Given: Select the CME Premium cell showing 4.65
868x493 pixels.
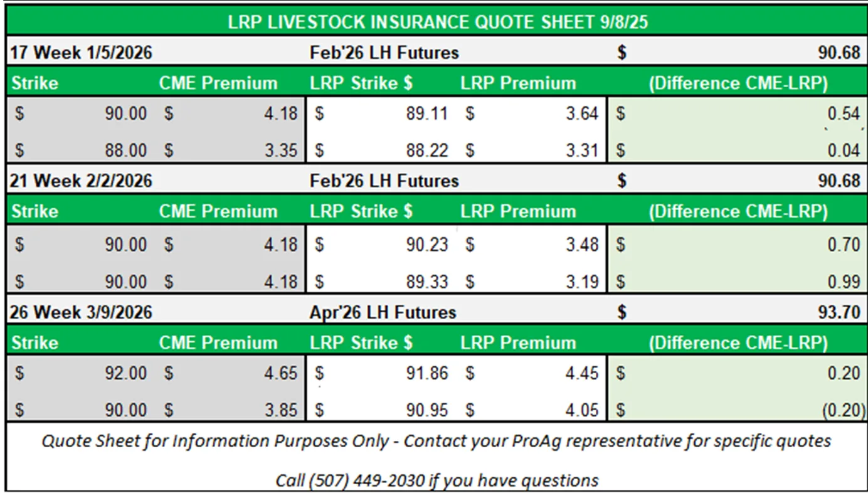Looking at the screenshot, I should point(280,373).
